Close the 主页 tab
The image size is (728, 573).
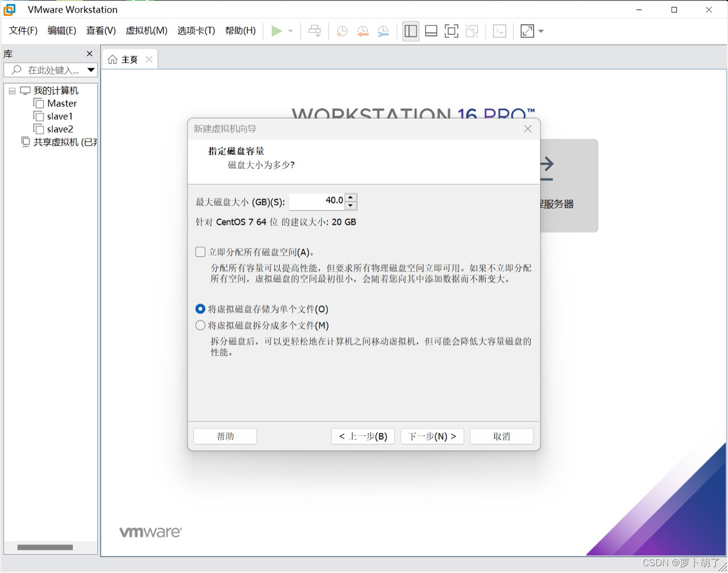[x=149, y=59]
